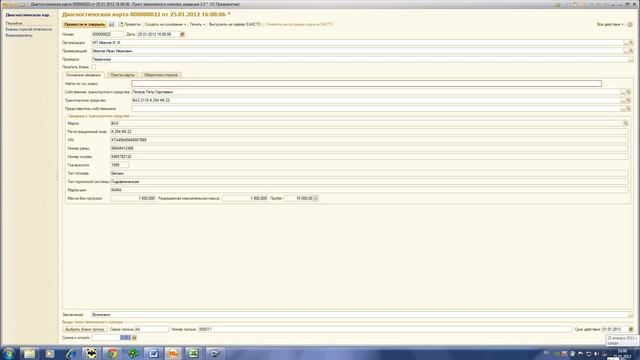Toggle the Печатать бланк checkbox

pyautogui.click(x=94, y=67)
